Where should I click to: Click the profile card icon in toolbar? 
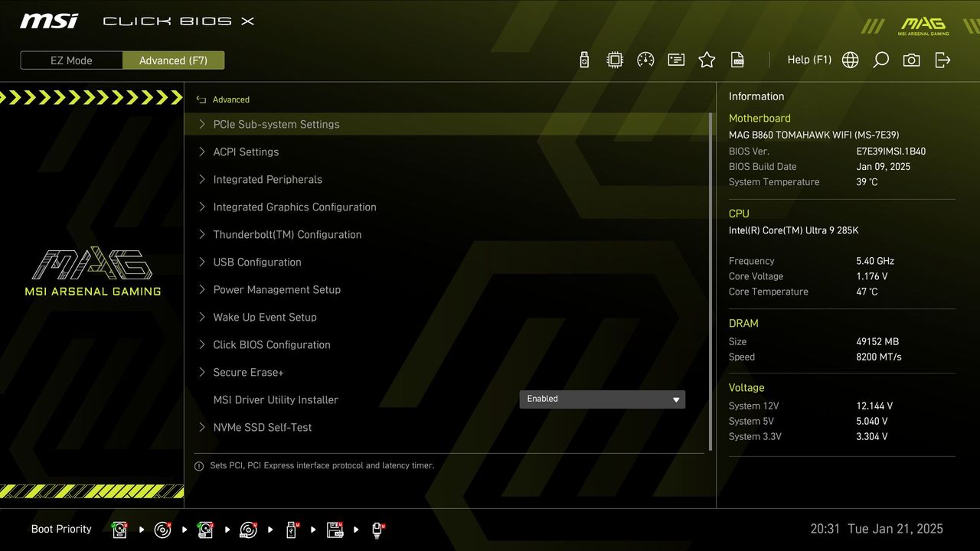pyautogui.click(x=676, y=60)
